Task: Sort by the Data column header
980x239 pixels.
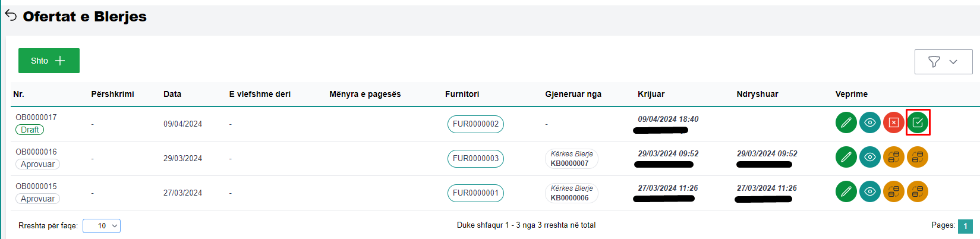Action: pos(172,94)
